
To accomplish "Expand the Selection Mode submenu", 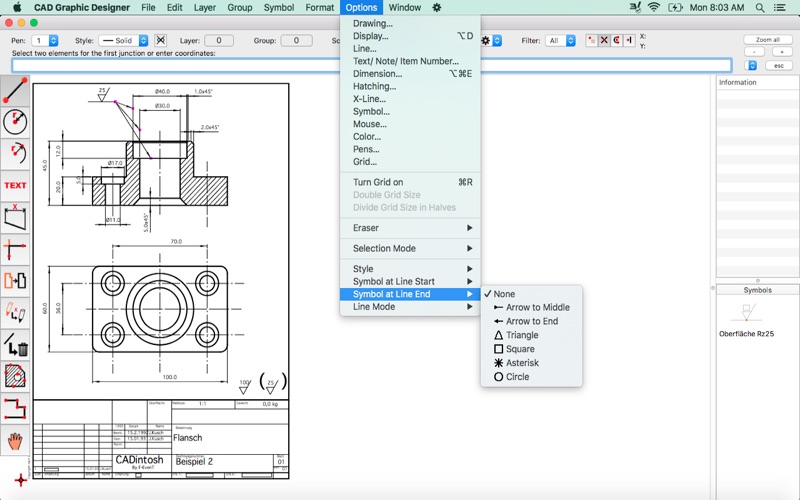I will [x=410, y=248].
